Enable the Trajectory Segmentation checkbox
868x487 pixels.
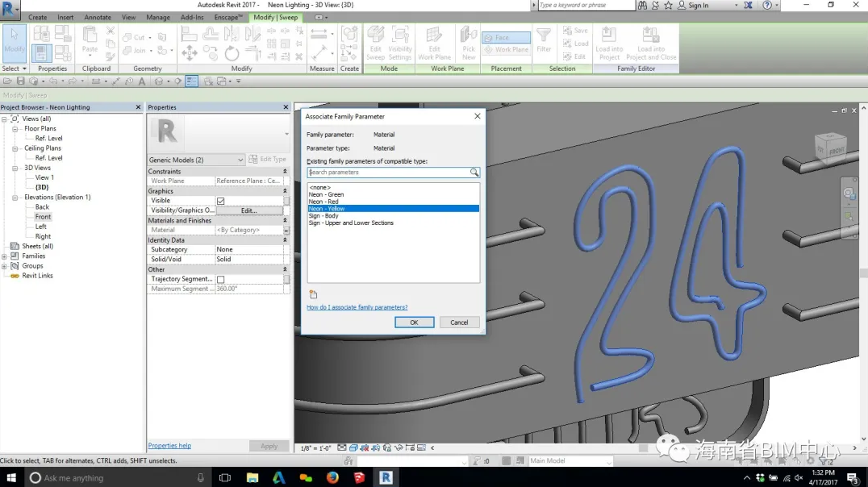point(220,279)
